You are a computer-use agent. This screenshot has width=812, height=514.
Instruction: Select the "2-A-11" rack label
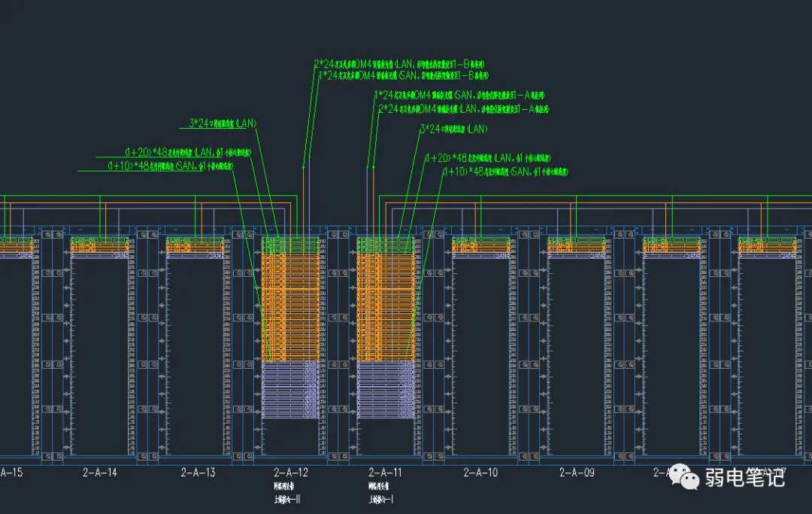click(385, 473)
